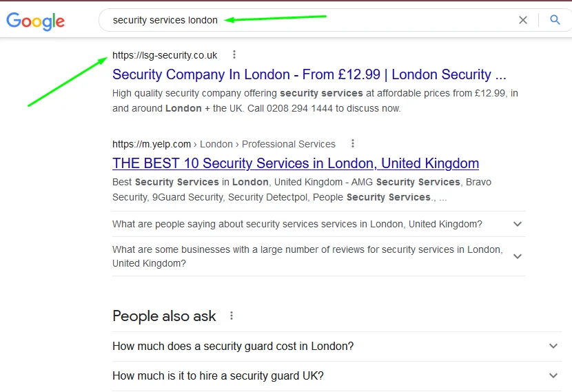
Task: Expand 'How much is it to hire' question
Action: click(337, 376)
